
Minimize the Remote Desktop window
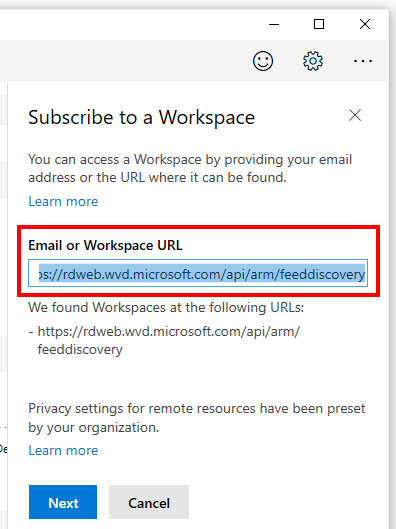coord(274,24)
